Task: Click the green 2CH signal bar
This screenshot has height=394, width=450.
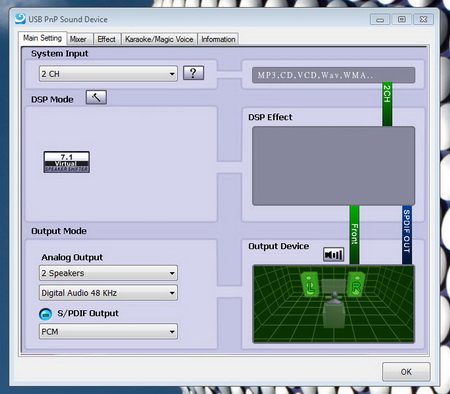Action: point(387,104)
